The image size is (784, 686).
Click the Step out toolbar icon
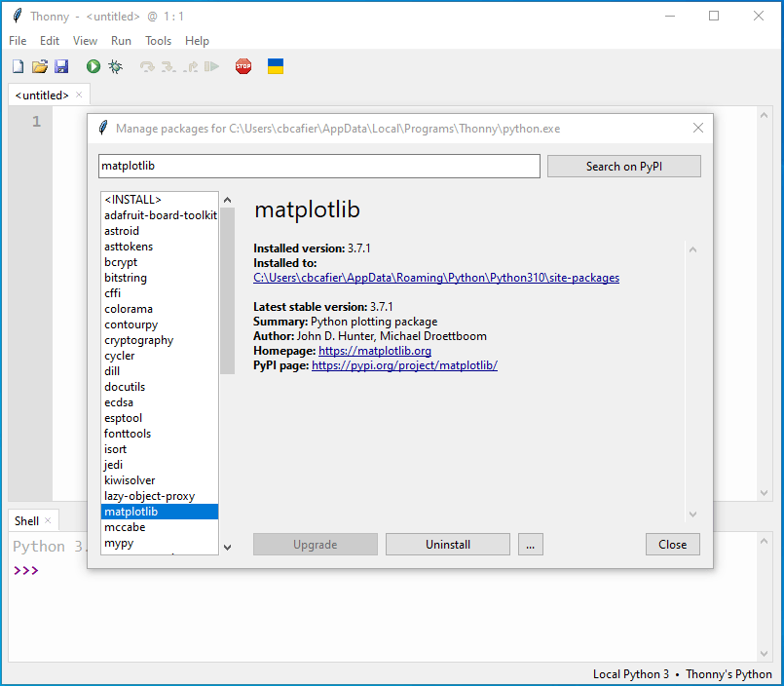click(x=191, y=66)
